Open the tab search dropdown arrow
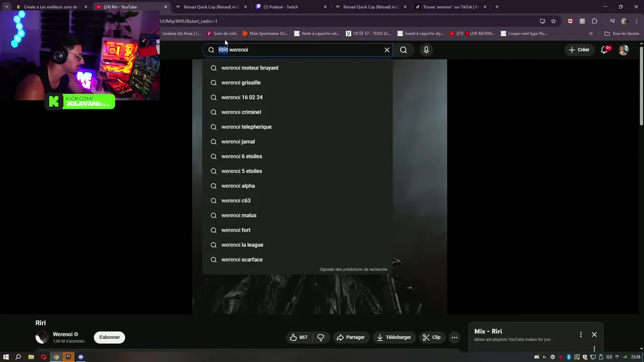The image size is (644, 362). point(6,7)
